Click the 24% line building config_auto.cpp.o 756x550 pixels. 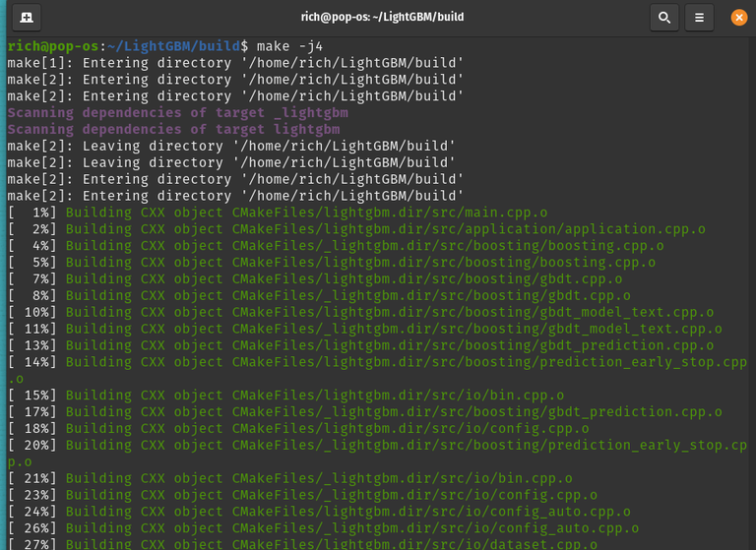coord(319,512)
